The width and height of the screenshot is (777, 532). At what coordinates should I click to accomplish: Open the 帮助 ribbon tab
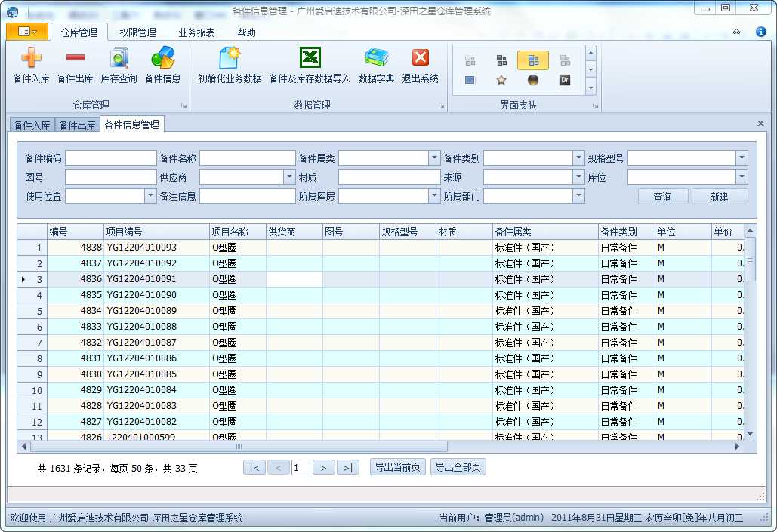(x=246, y=32)
